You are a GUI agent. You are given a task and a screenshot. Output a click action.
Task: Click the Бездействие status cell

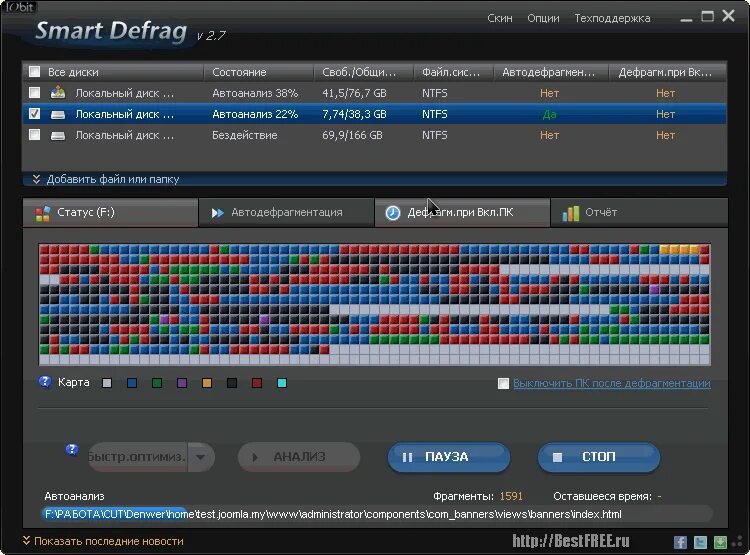tap(244, 135)
